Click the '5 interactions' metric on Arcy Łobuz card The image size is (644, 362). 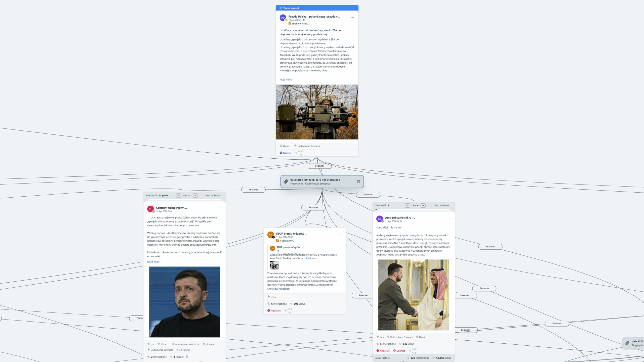point(386,344)
